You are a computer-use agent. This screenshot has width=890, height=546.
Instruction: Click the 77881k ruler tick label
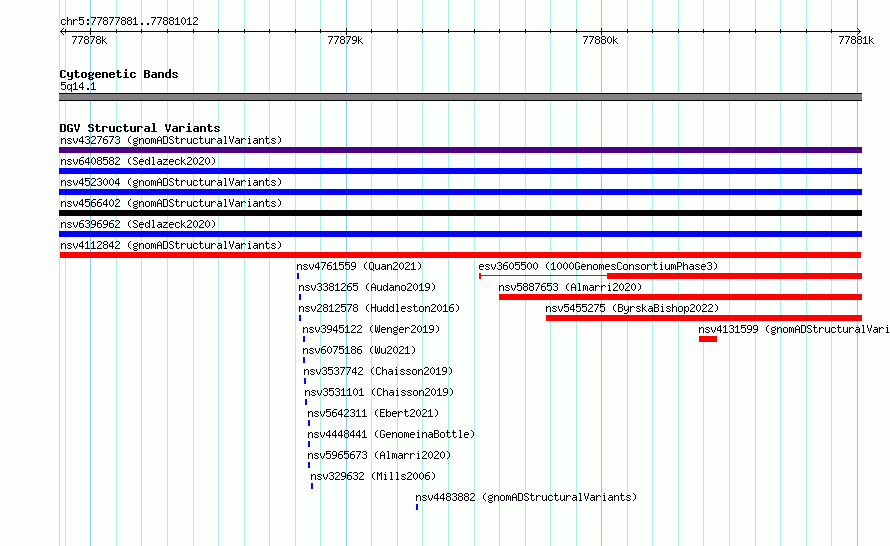pyautogui.click(x=856, y=40)
